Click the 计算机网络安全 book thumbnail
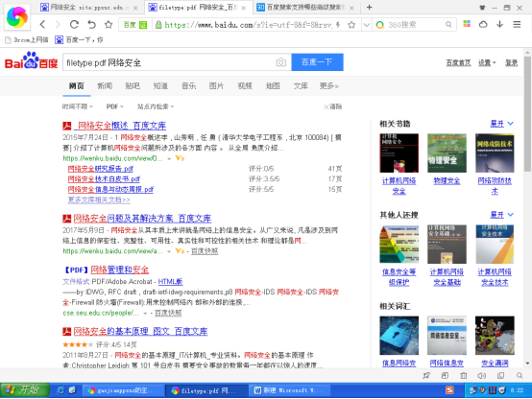The width and height of the screenshot is (532, 399). (x=399, y=153)
